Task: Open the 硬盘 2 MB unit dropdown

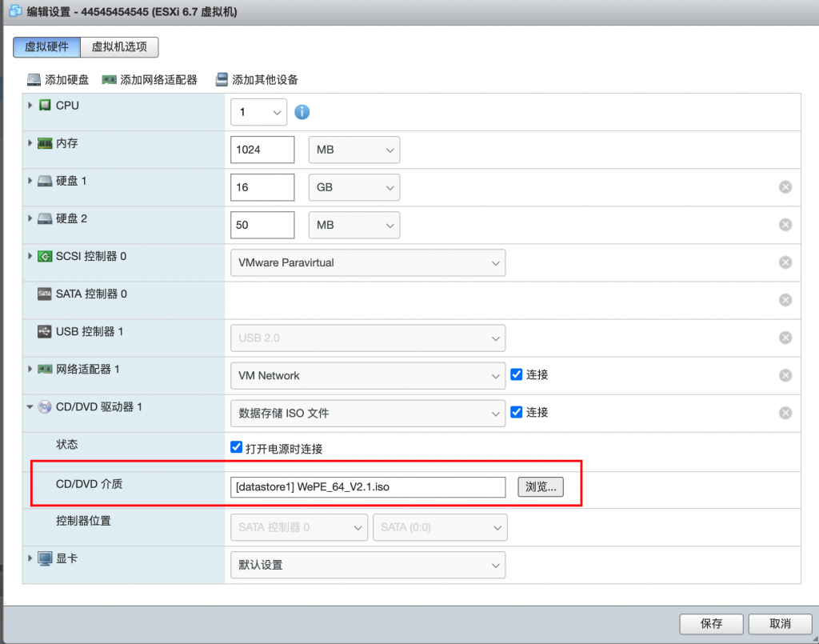Action: pyautogui.click(x=354, y=225)
